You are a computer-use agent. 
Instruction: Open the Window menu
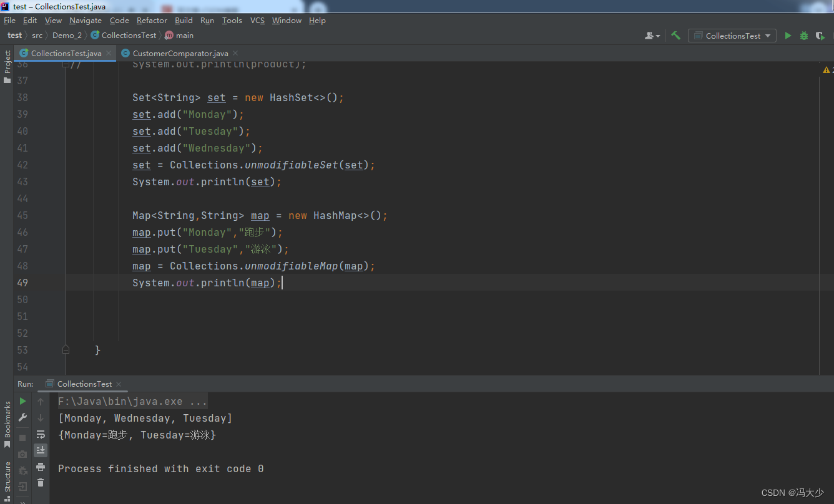287,21
